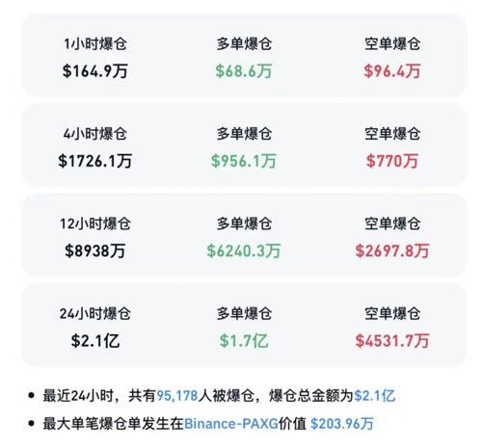
Task: Click the 1小时爆仓 card heading
Action: (95, 44)
